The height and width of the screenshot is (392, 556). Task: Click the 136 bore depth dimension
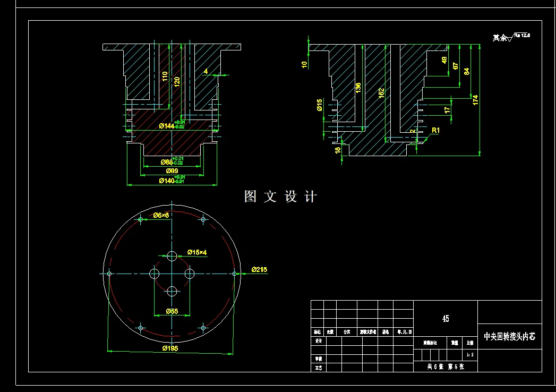[x=358, y=88]
